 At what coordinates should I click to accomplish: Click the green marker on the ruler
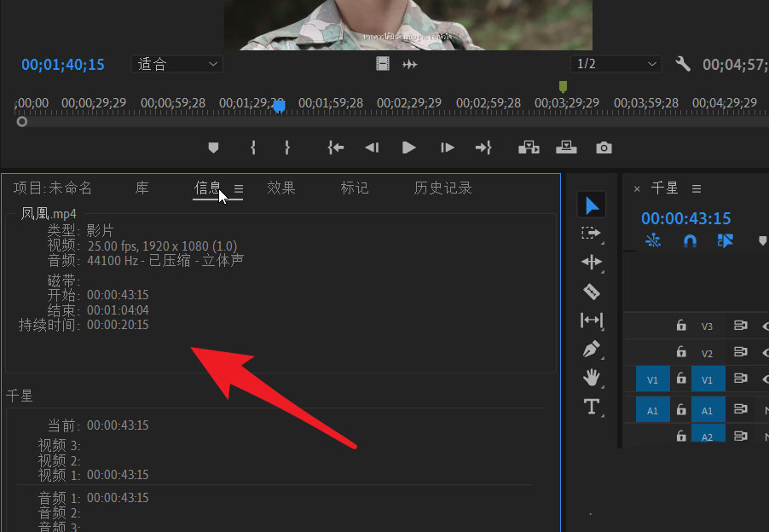(563, 86)
